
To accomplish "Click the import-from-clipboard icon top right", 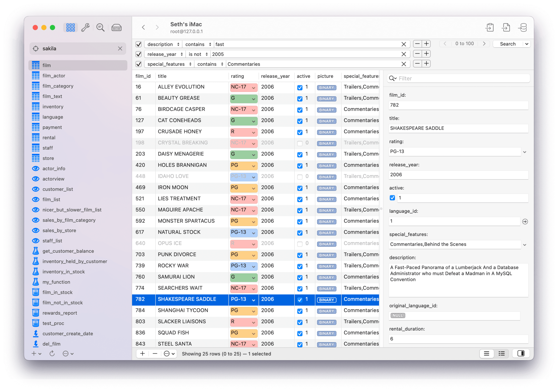I will pos(490,27).
